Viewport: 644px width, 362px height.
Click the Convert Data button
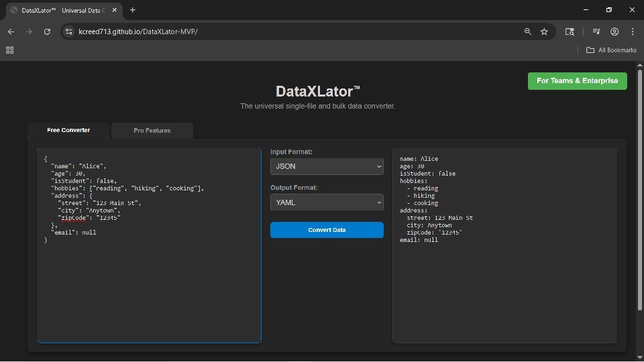327,230
